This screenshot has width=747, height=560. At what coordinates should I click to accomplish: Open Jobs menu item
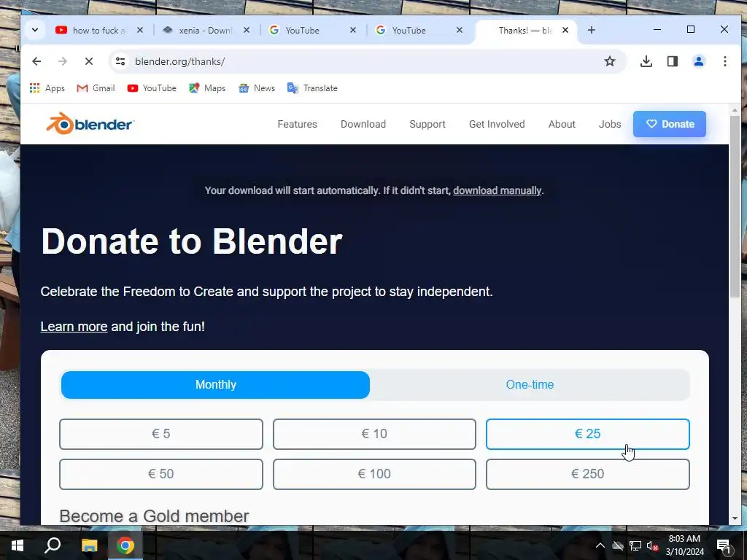(610, 124)
